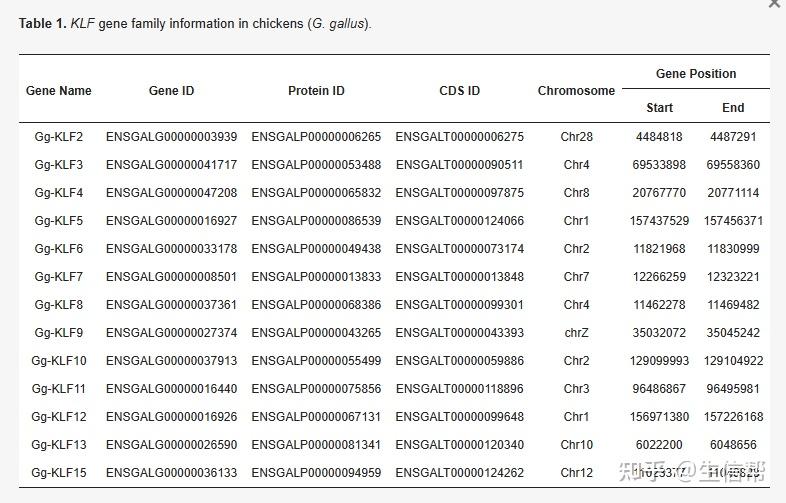This screenshot has height=503, width=786.
Task: Click the chrZ chromosome cell
Action: click(x=576, y=333)
